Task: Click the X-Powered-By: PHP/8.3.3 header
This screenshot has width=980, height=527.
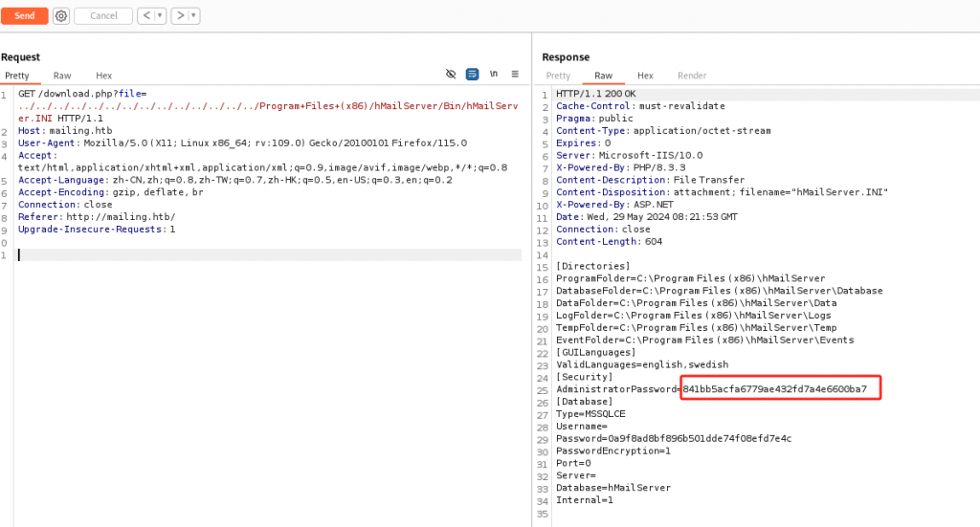Action: tap(620, 167)
